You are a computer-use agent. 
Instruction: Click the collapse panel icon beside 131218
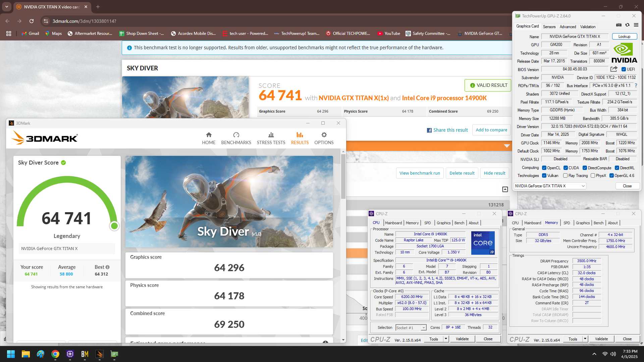coord(505,189)
